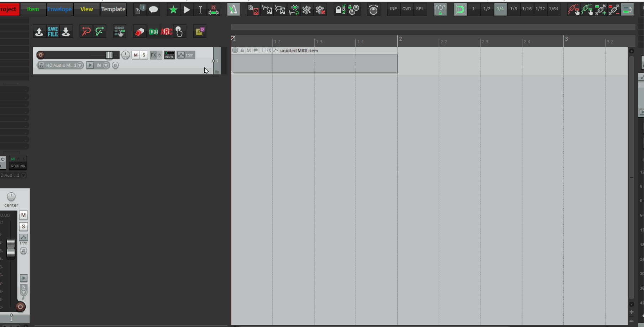
Task: Click the lock settings icon with checkmarks
Action: coord(340,10)
